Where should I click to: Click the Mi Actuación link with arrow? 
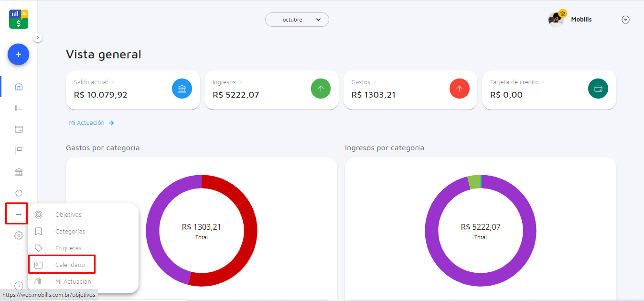point(91,123)
